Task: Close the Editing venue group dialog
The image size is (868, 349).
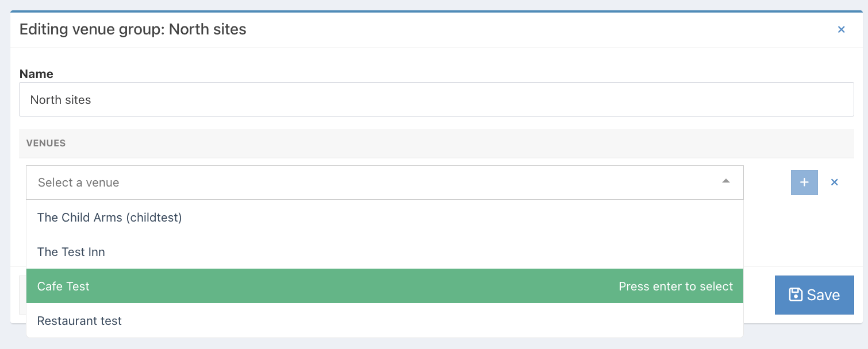Action: click(x=841, y=29)
